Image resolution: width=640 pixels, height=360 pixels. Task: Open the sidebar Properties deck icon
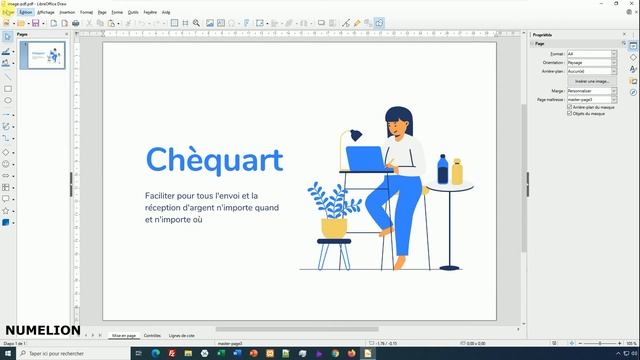point(633,46)
